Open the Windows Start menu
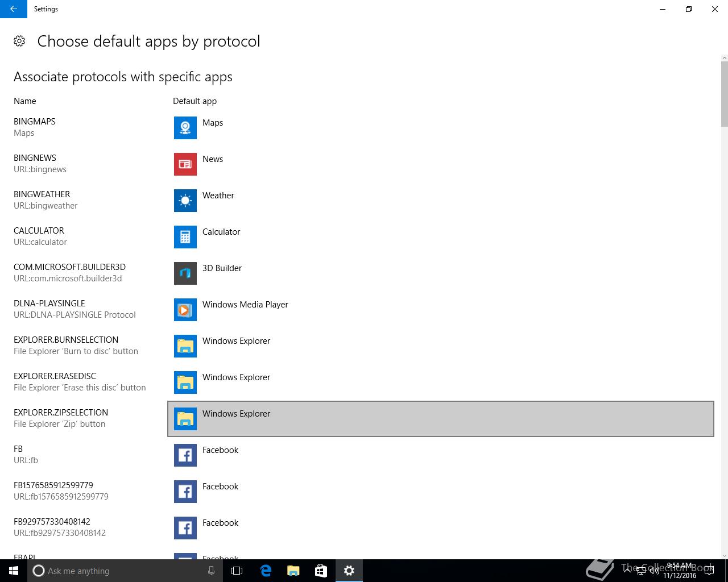The height and width of the screenshot is (582, 728). point(14,571)
